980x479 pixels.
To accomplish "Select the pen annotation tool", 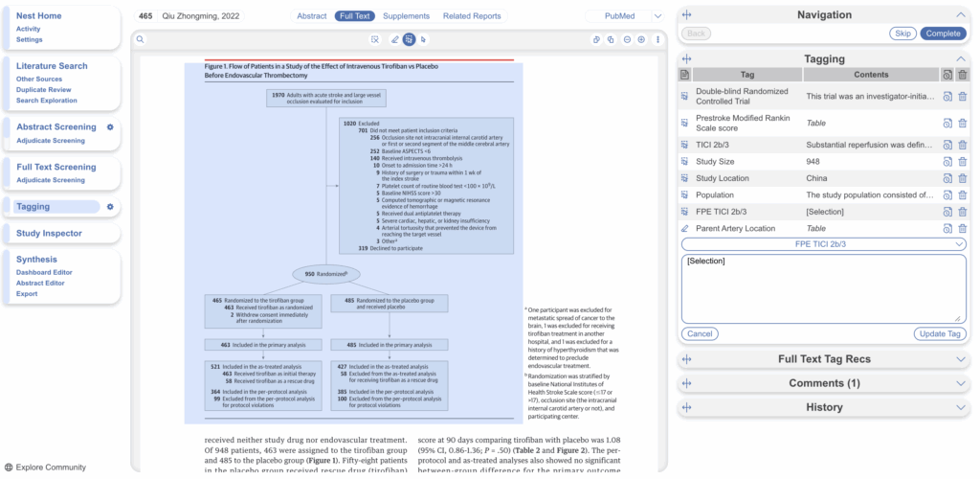I will (x=395, y=39).
